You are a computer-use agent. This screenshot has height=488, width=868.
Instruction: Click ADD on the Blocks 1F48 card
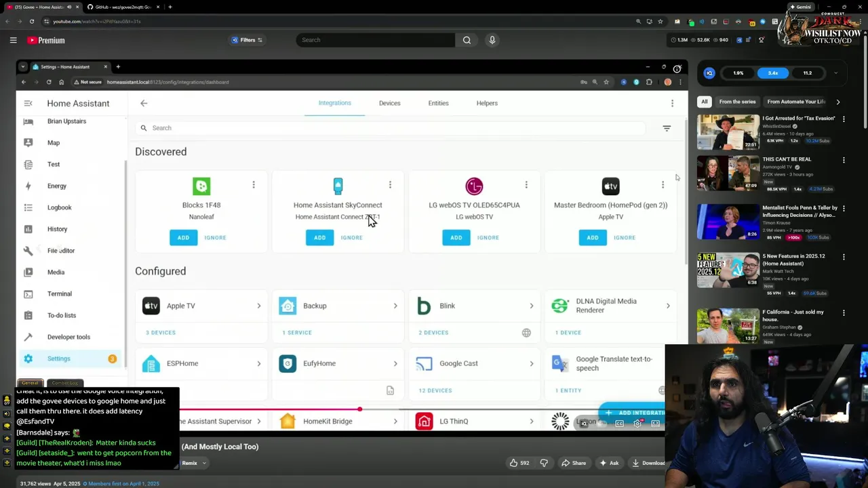[x=183, y=237]
